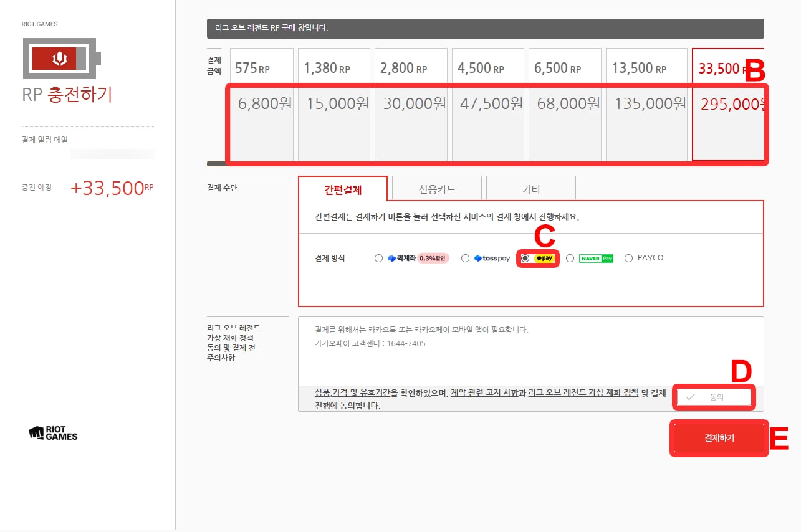
Task: Click the Riot Games logo
Action: pyautogui.click(x=53, y=434)
